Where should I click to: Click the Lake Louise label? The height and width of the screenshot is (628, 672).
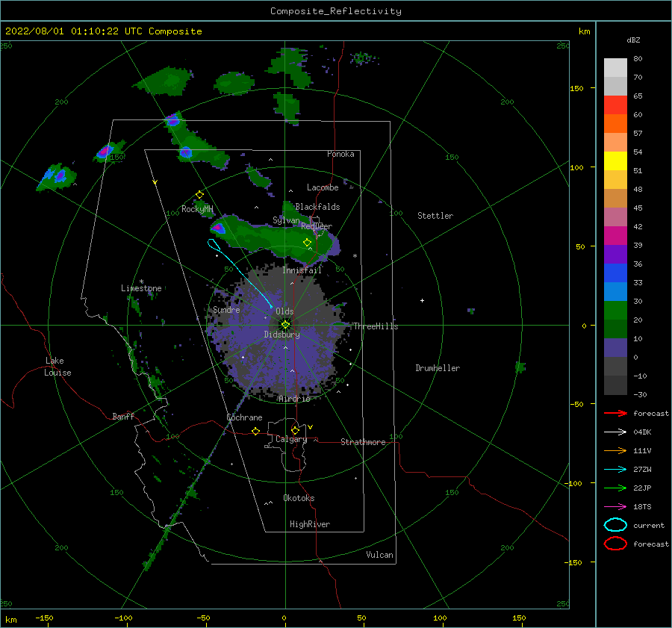click(57, 367)
